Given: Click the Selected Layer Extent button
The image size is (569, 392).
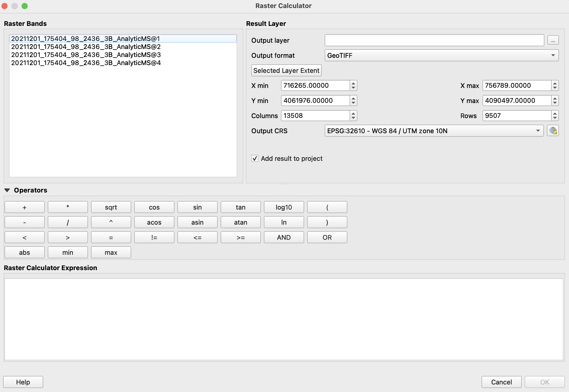Looking at the screenshot, I should point(286,70).
